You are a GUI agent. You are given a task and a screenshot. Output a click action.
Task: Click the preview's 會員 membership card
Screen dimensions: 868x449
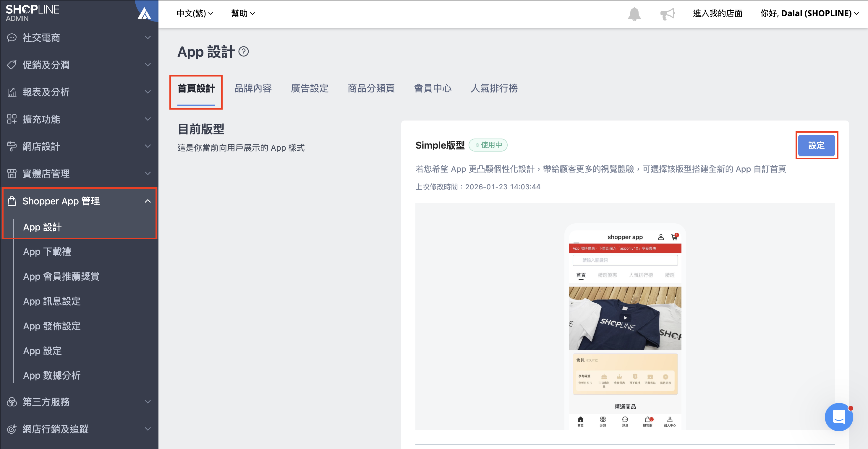pos(625,374)
